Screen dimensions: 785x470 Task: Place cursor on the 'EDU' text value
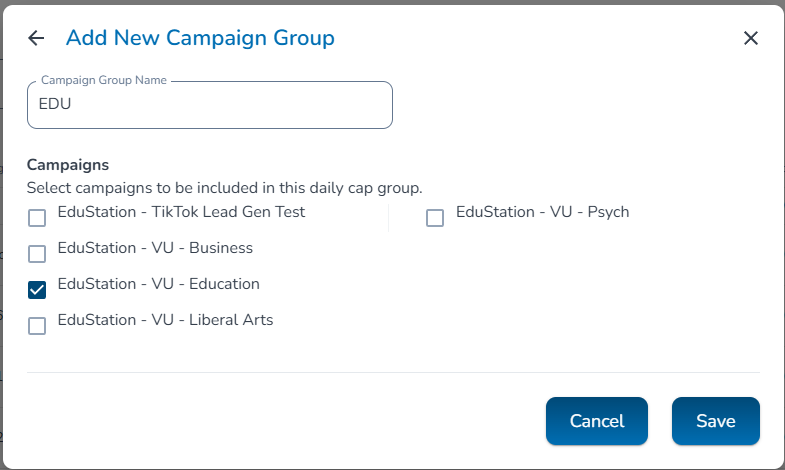(56, 103)
